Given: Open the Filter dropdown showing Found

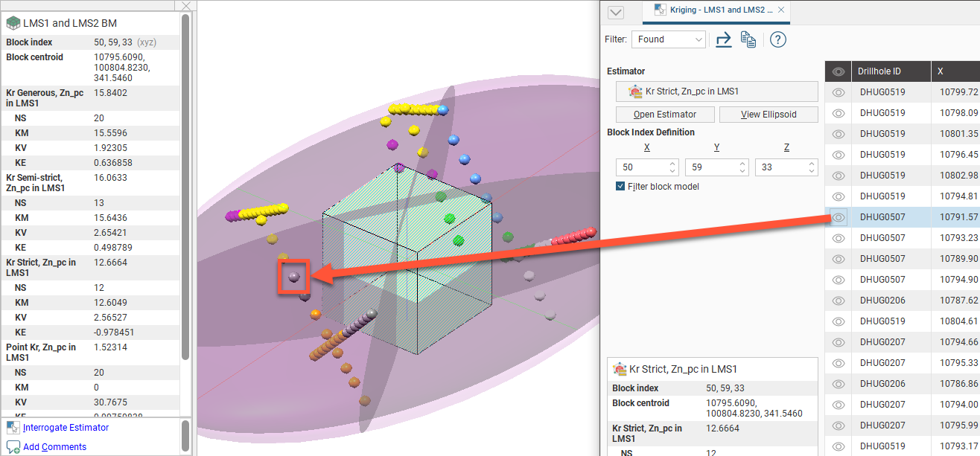Looking at the screenshot, I should 668,39.
